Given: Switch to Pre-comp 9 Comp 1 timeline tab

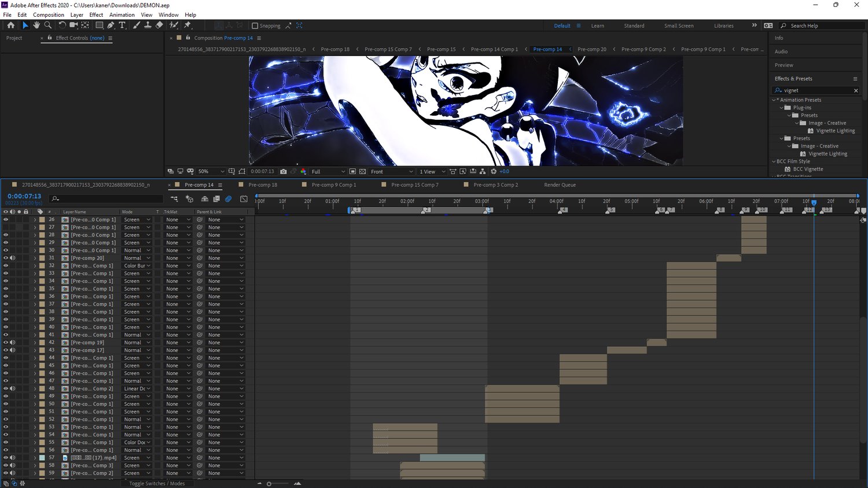Looking at the screenshot, I should coord(334,185).
